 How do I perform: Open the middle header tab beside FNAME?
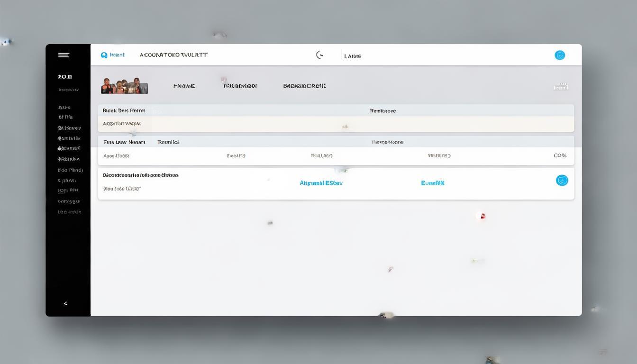click(240, 86)
